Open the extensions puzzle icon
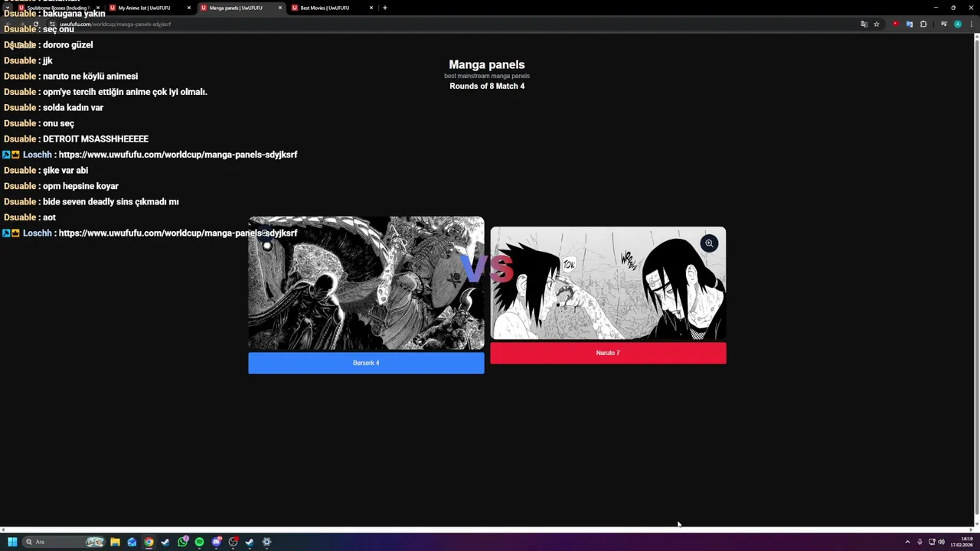The width and height of the screenshot is (980, 551). coord(923,24)
